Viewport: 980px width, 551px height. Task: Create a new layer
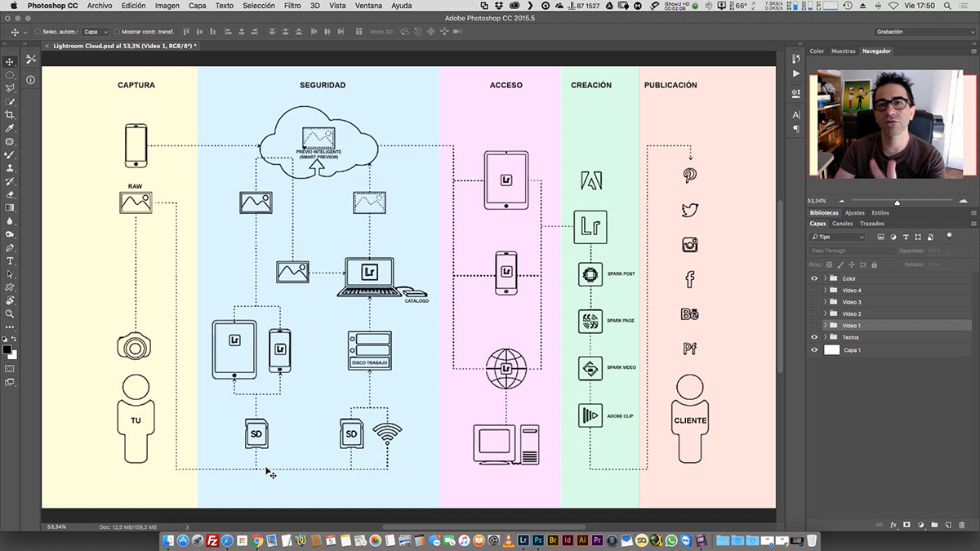pos(949,525)
